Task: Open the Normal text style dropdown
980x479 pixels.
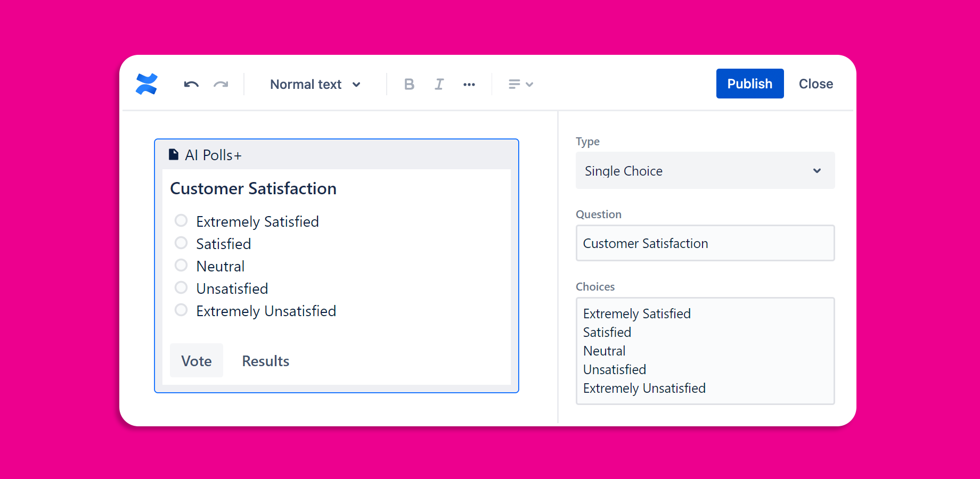Action: coord(315,84)
